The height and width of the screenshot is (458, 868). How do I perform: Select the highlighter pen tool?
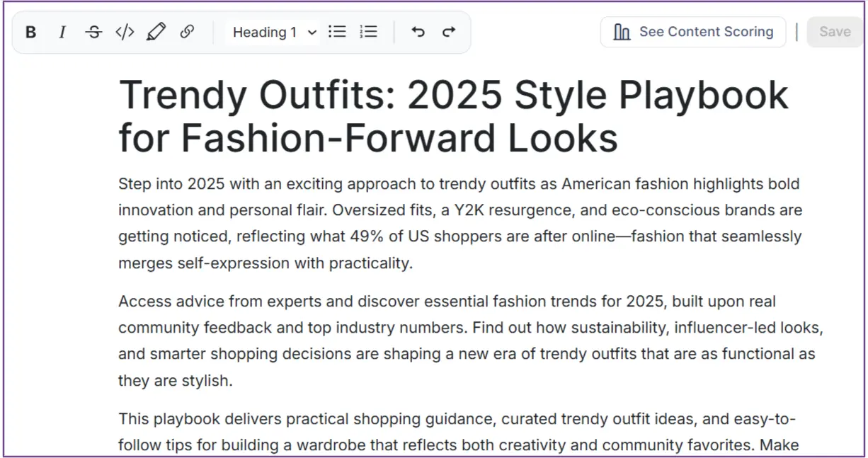(156, 33)
